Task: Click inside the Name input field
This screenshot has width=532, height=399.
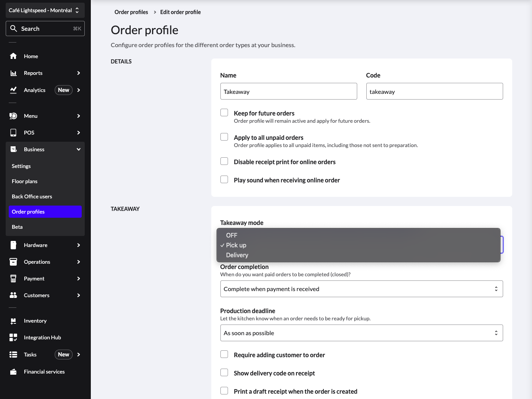Action: click(288, 91)
